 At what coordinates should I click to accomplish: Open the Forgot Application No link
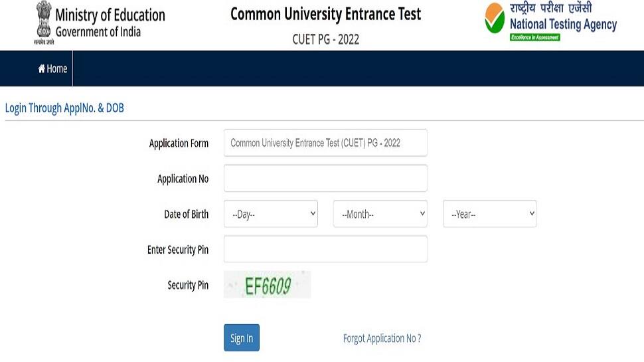[382, 338]
